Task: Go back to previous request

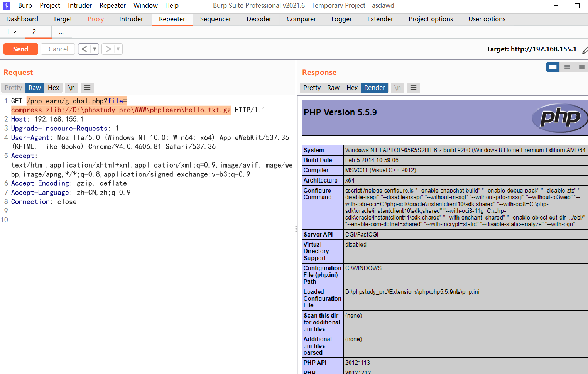Action: tap(84, 49)
